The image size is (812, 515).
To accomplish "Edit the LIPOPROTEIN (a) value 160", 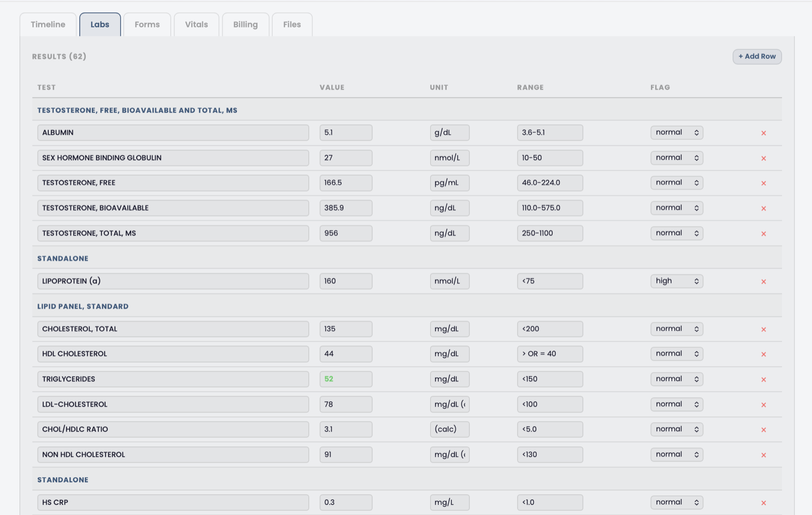I will [x=346, y=281].
